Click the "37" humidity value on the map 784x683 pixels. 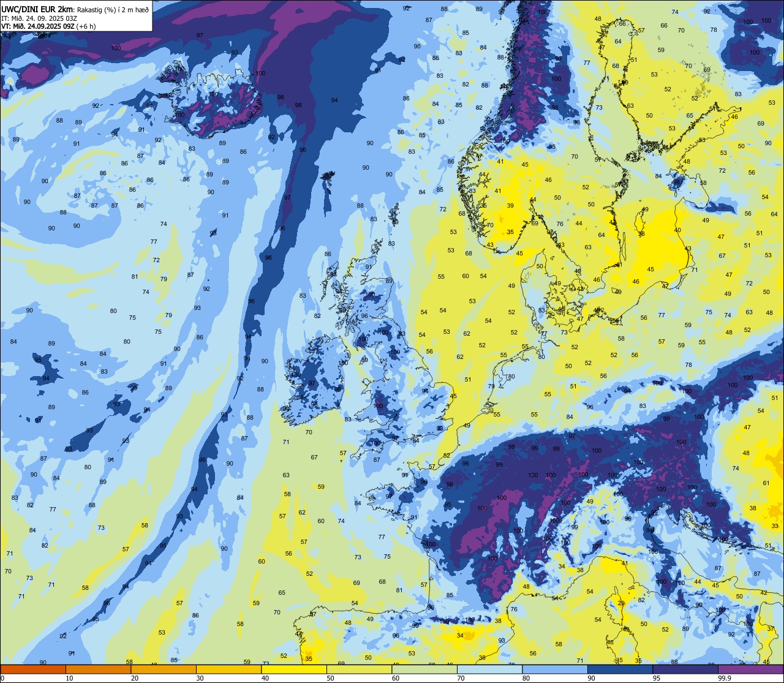pos(771,629)
